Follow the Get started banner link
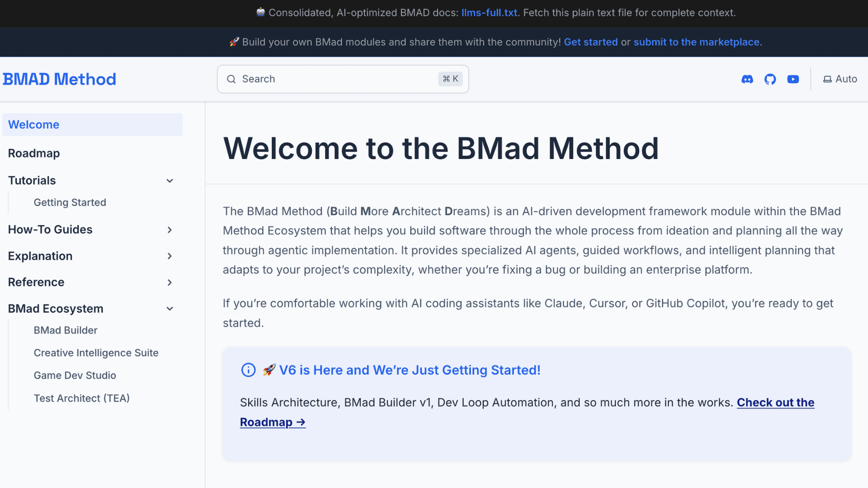The width and height of the screenshot is (868, 488). [590, 42]
